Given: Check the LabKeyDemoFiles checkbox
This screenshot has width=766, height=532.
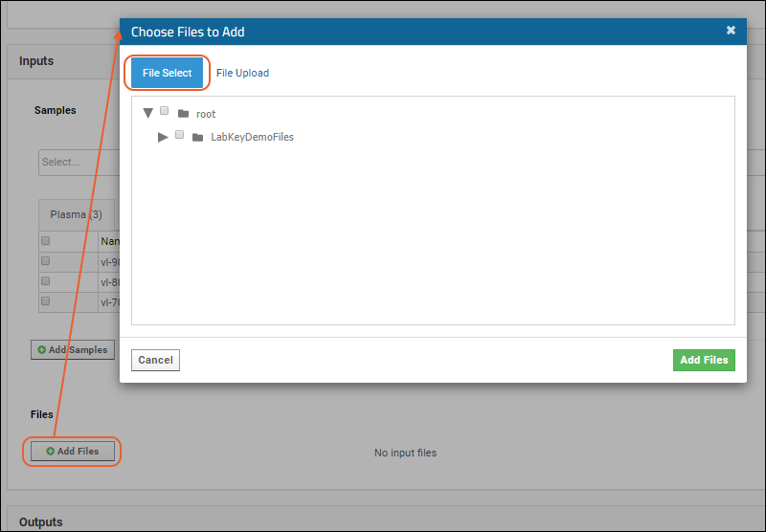Looking at the screenshot, I should [x=180, y=134].
